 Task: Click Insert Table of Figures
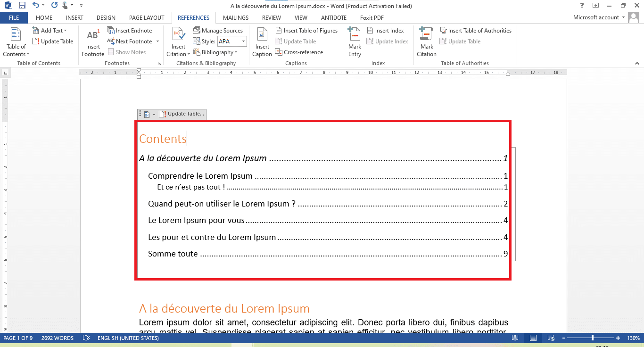click(306, 31)
